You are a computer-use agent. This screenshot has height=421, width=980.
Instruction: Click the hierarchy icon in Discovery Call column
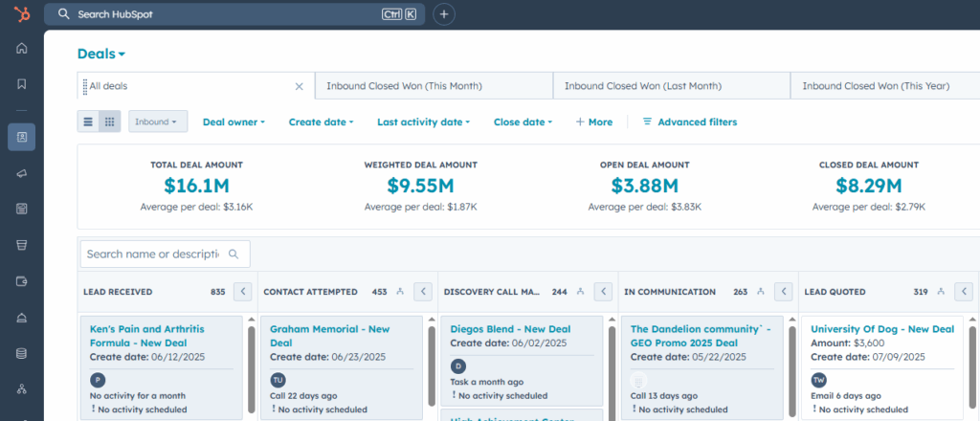pos(581,292)
